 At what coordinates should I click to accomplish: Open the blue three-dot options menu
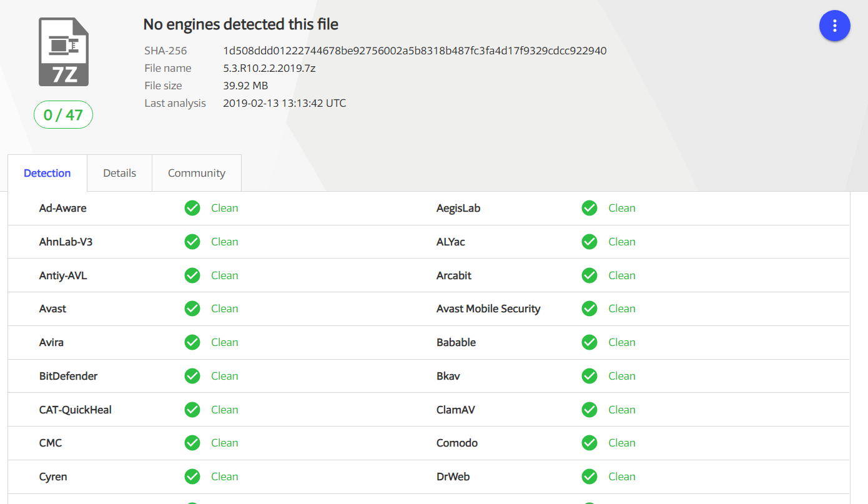[x=835, y=26]
